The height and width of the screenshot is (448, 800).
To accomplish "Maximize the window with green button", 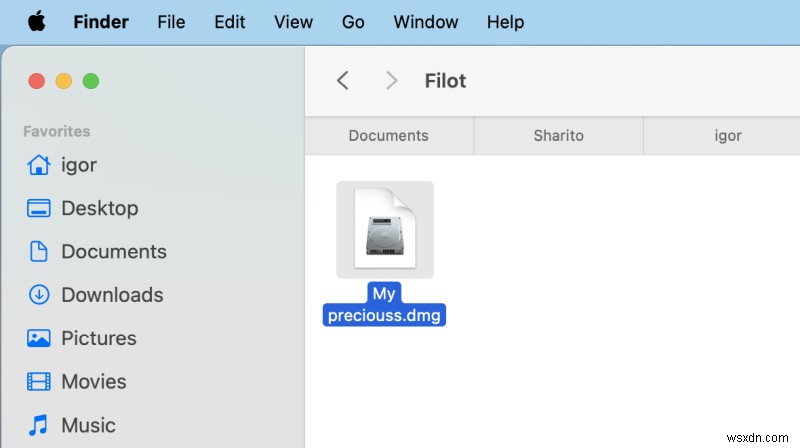I will pos(91,81).
